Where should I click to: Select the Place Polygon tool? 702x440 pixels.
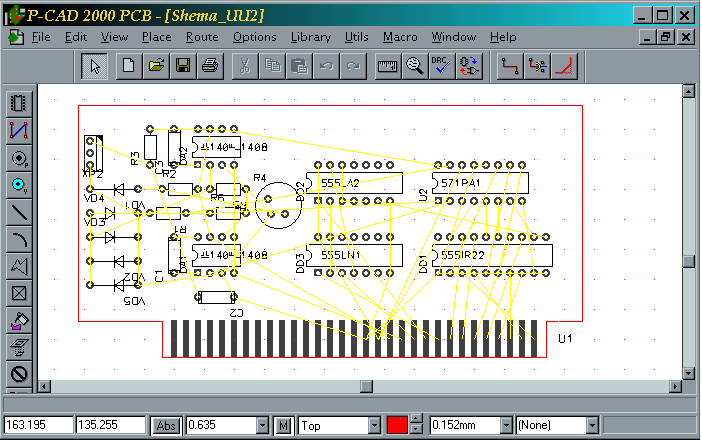coord(19,266)
